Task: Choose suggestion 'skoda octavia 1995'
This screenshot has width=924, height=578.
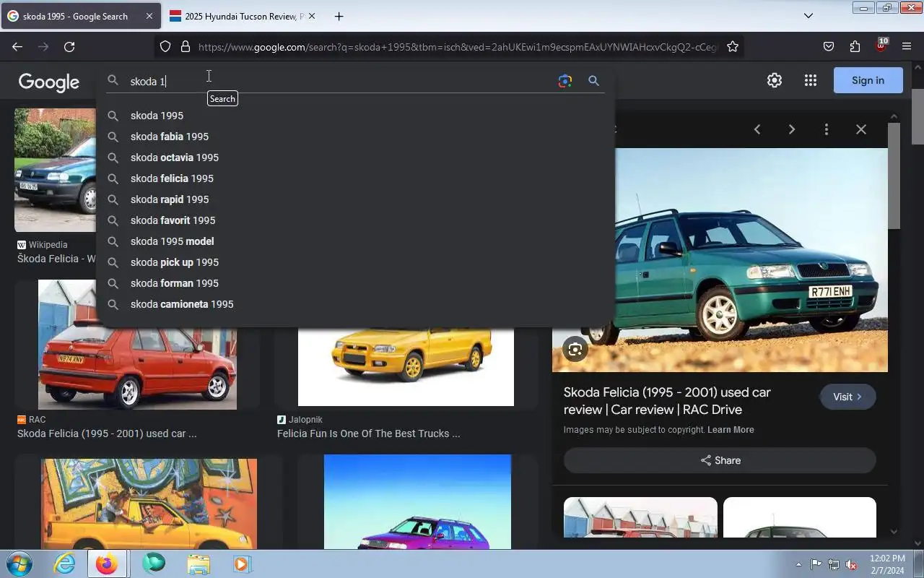Action: tap(354, 158)
